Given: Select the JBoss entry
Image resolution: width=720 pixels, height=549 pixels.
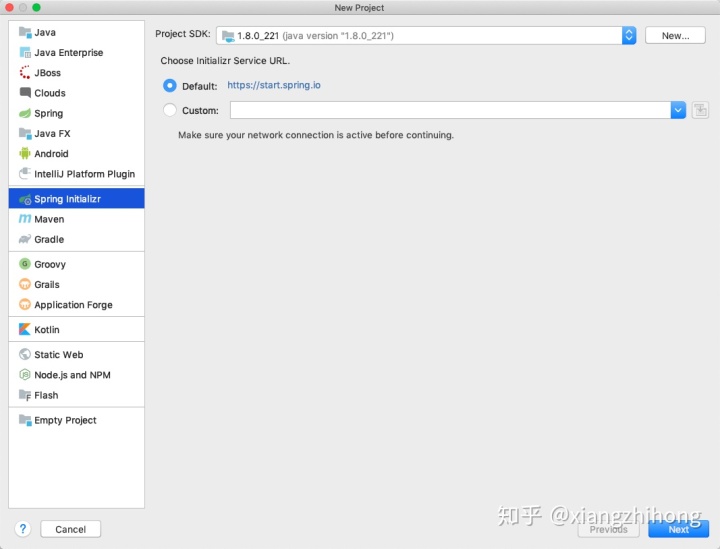Looking at the screenshot, I should point(76,73).
